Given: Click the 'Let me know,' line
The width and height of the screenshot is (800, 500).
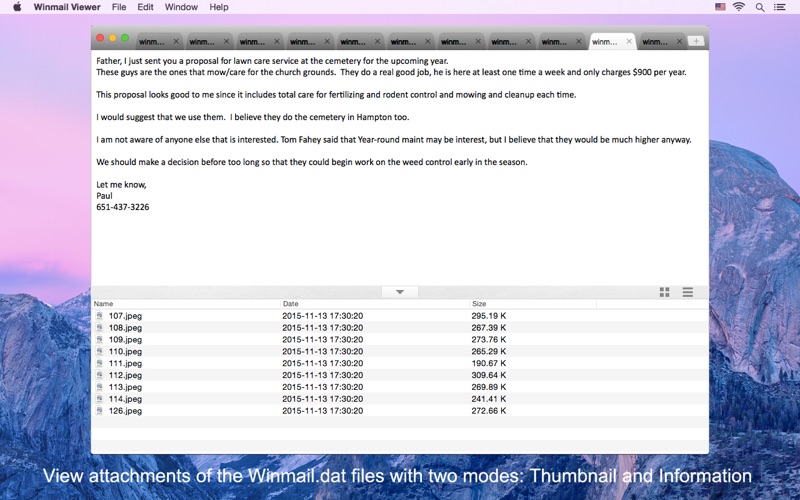Looking at the screenshot, I should coord(121,184).
